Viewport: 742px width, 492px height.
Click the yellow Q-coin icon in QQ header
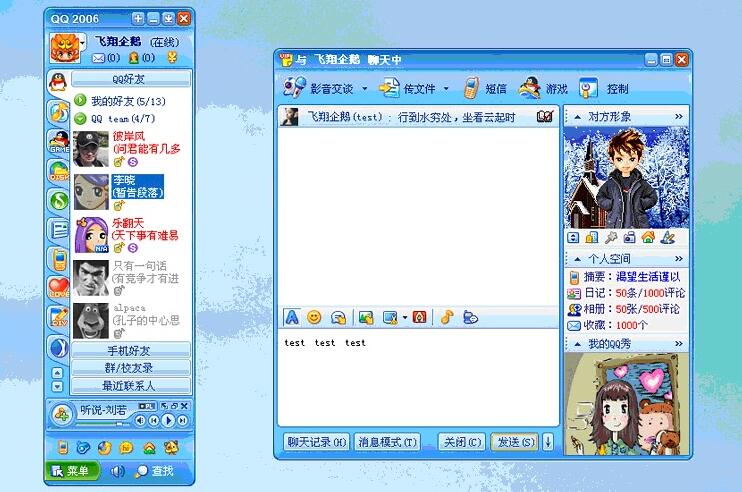pos(172,58)
